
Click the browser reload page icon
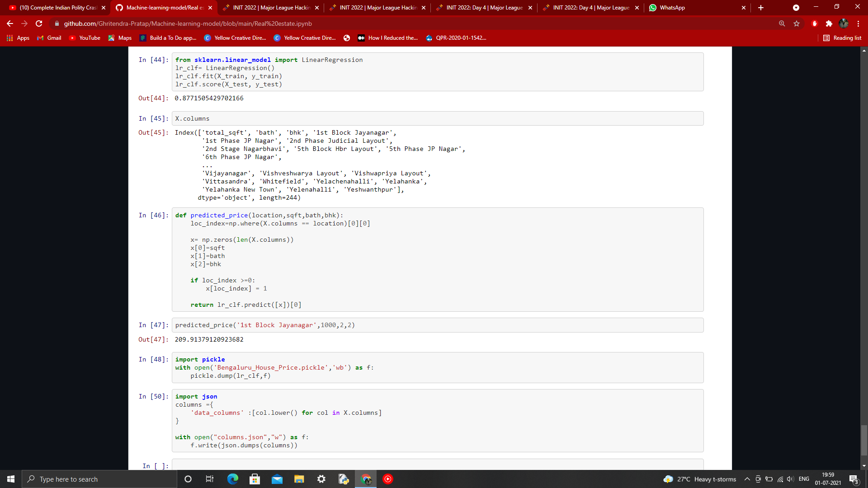[39, 23]
